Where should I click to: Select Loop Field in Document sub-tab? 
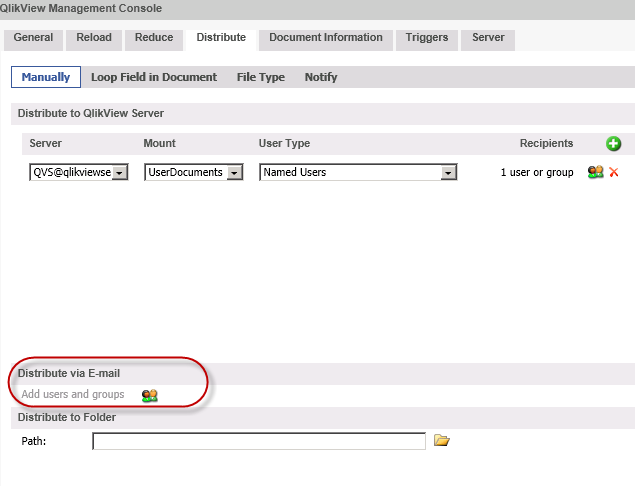(x=154, y=77)
